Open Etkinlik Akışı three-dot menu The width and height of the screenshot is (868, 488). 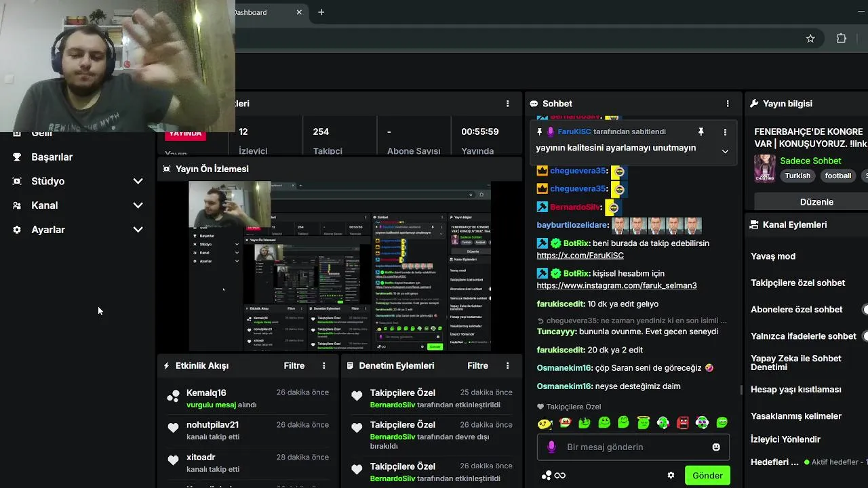coord(323,365)
